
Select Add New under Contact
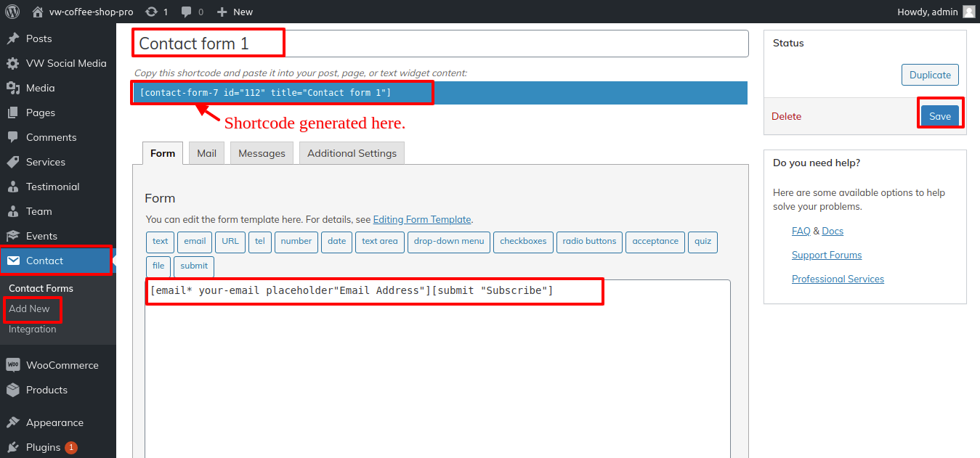[x=29, y=308]
